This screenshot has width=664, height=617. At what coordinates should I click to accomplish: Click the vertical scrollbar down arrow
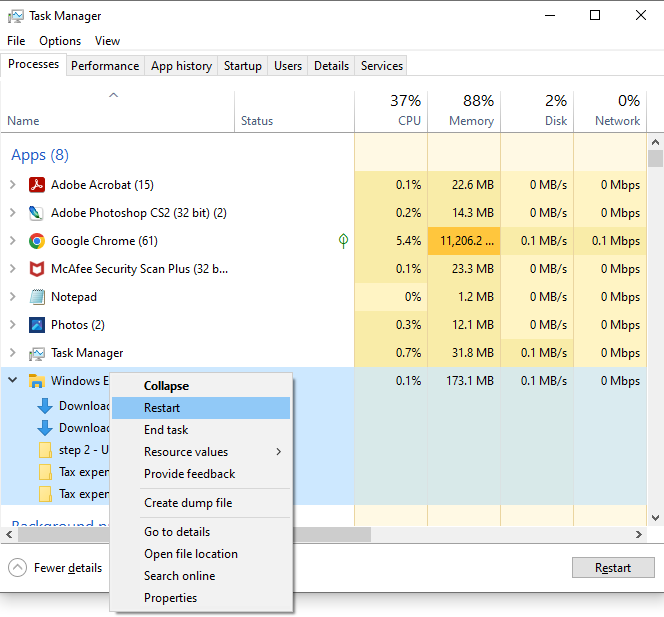(x=655, y=517)
